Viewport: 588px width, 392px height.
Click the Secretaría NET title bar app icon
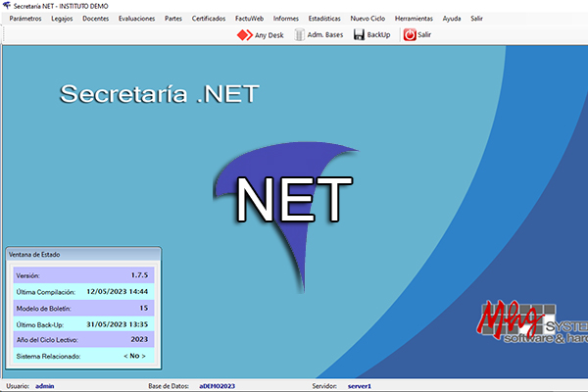point(7,5)
